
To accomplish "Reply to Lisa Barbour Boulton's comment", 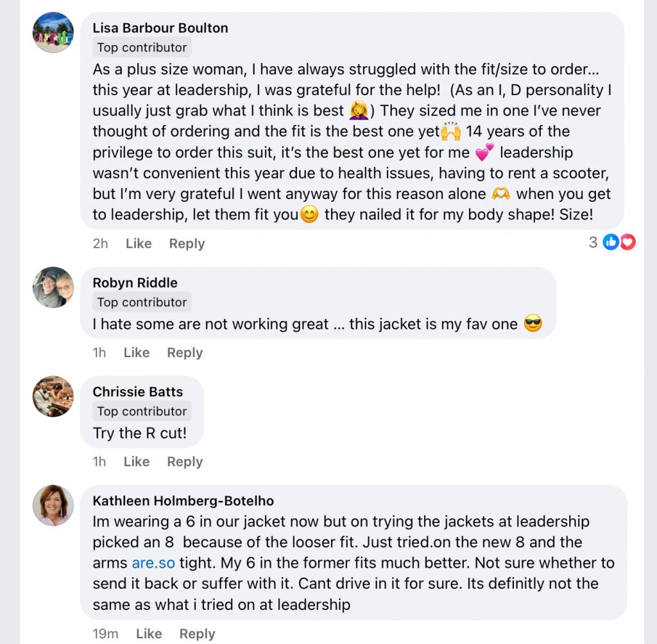I will tap(187, 243).
